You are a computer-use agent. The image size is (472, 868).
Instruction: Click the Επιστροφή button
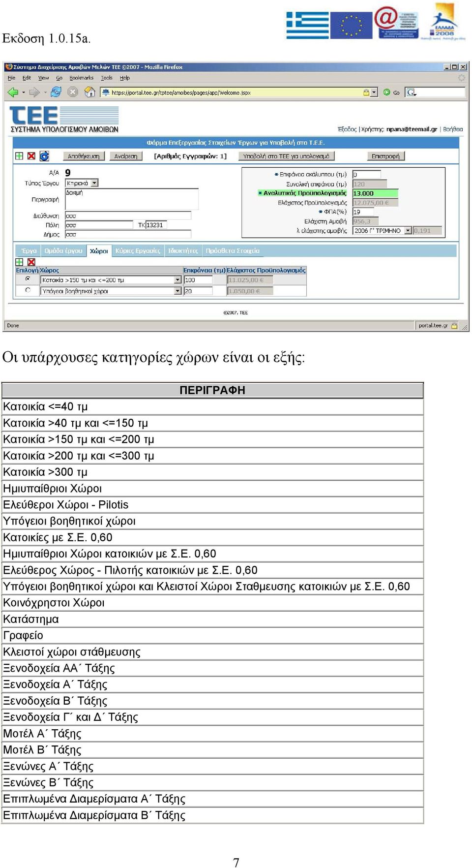385,156
